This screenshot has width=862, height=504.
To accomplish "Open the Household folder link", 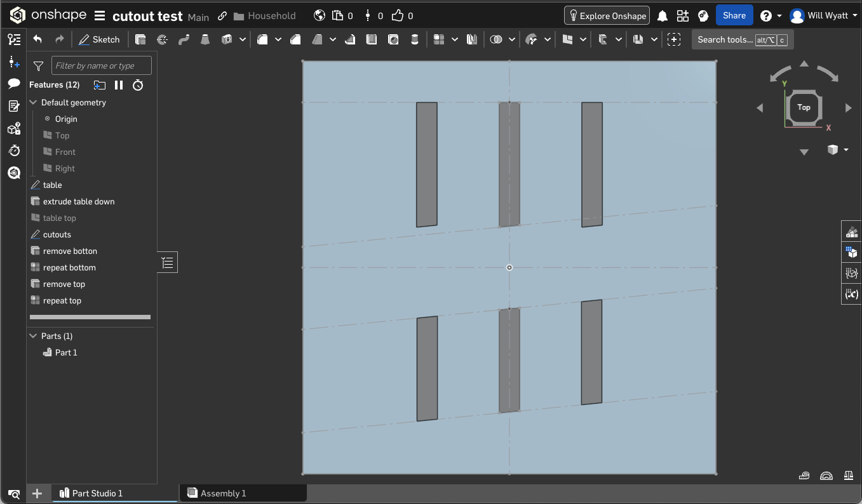I will 265,16.
